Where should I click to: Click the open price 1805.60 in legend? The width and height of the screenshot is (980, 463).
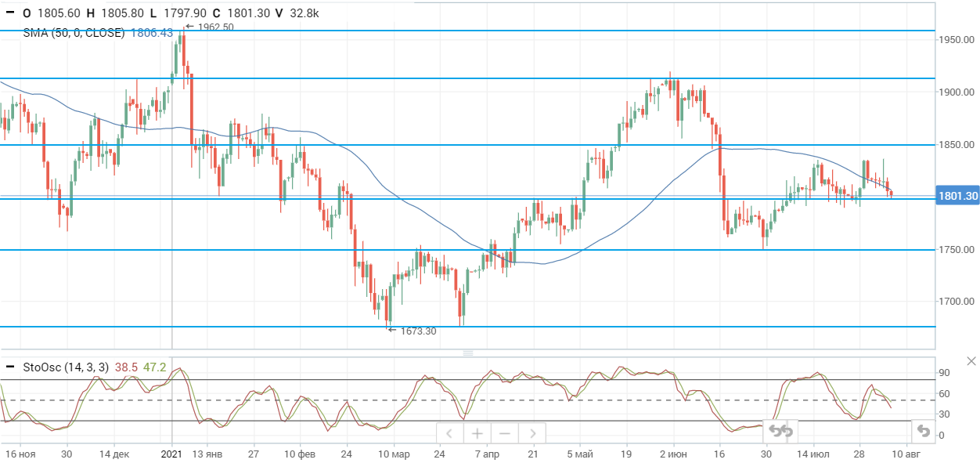coord(59,13)
